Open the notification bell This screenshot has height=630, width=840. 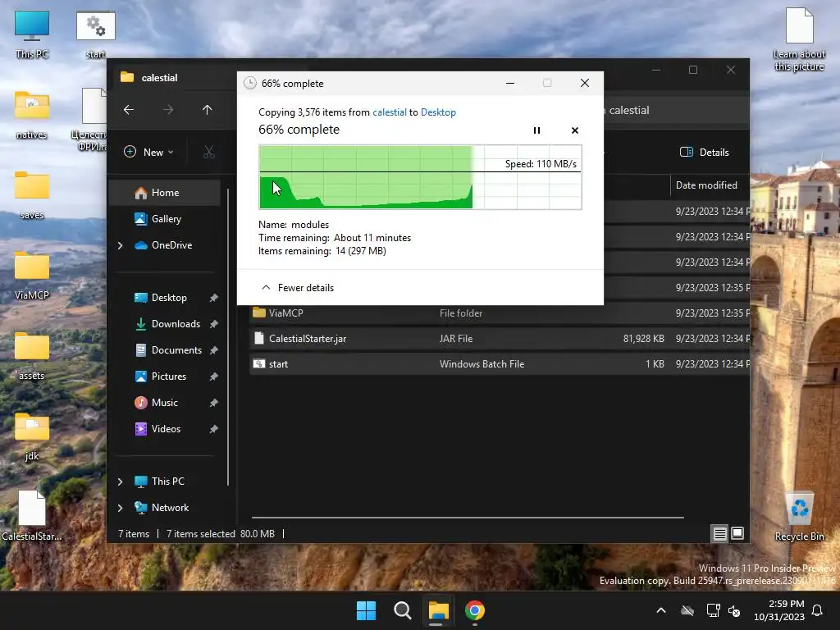coord(818,610)
